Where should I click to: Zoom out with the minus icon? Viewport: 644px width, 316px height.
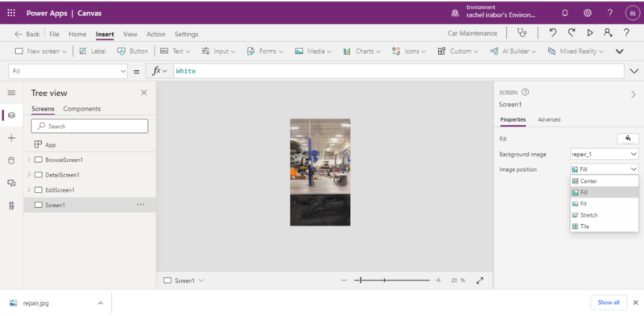tap(345, 281)
